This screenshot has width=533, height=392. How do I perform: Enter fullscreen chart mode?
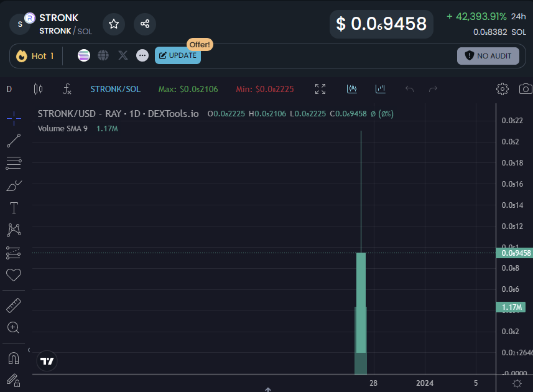coord(320,89)
